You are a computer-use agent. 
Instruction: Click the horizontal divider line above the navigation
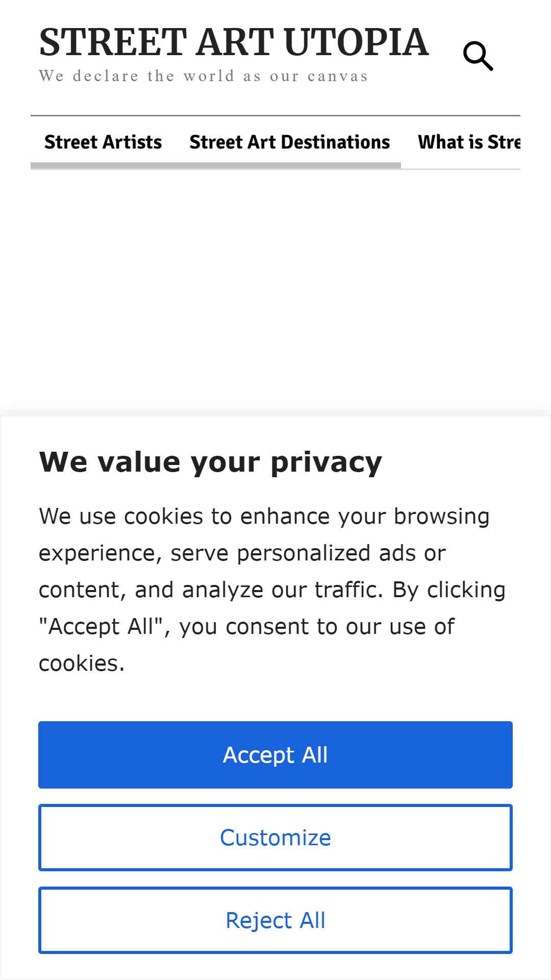click(275, 116)
